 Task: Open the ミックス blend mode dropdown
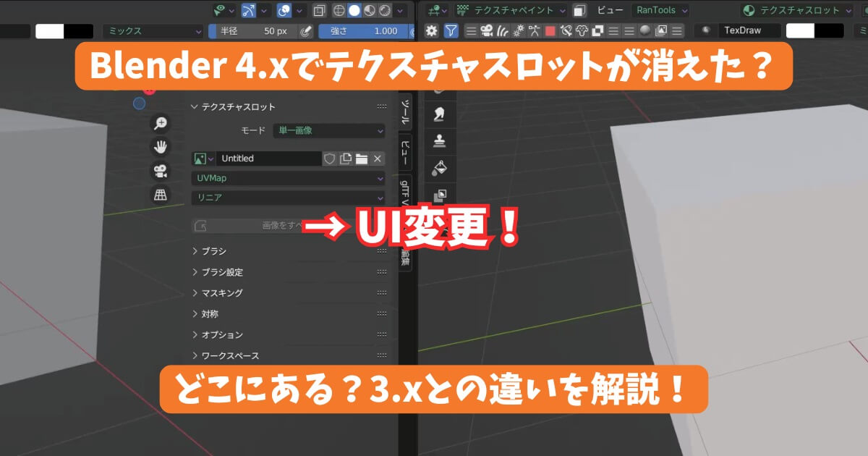pos(153,31)
